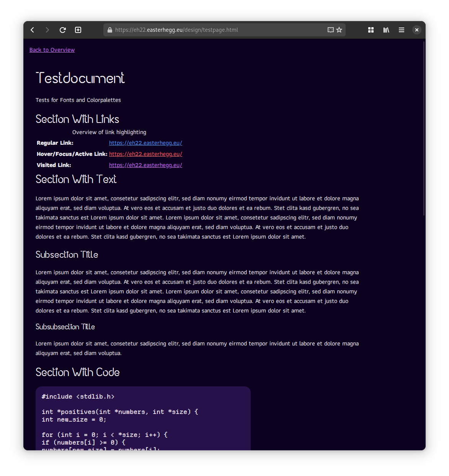The height and width of the screenshot is (476, 449).
Task: Click inside the C code block
Action: [x=143, y=419]
